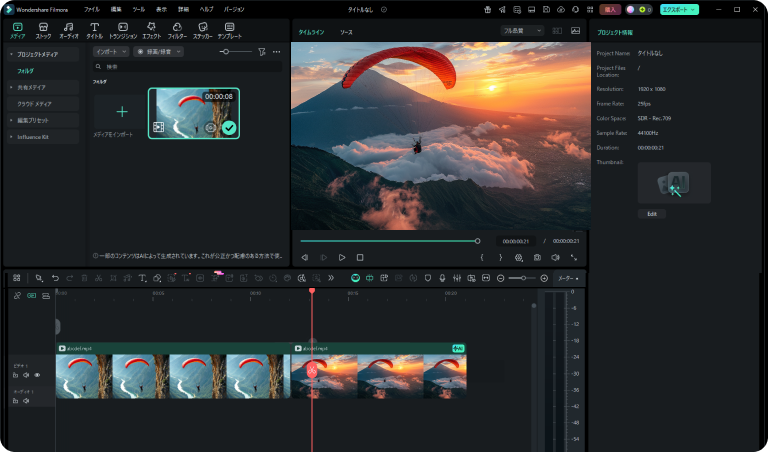Image resolution: width=768 pixels, height=452 pixels.
Task: Open the エクスポート export dropdown arrow
Action: [x=693, y=10]
